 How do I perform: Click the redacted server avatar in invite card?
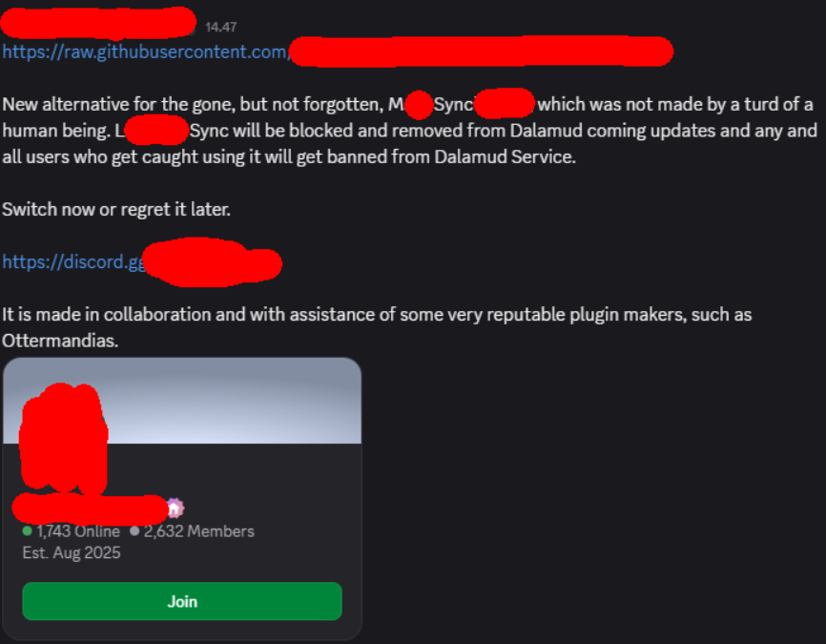tap(63, 439)
